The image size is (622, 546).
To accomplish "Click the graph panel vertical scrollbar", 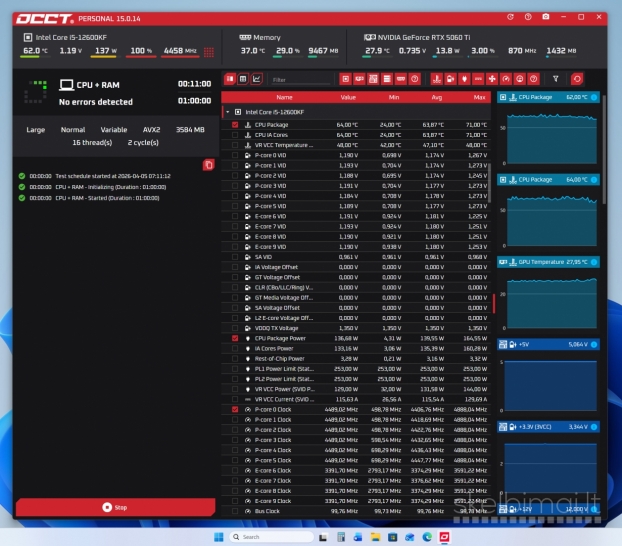I will pyautogui.click(x=604, y=150).
